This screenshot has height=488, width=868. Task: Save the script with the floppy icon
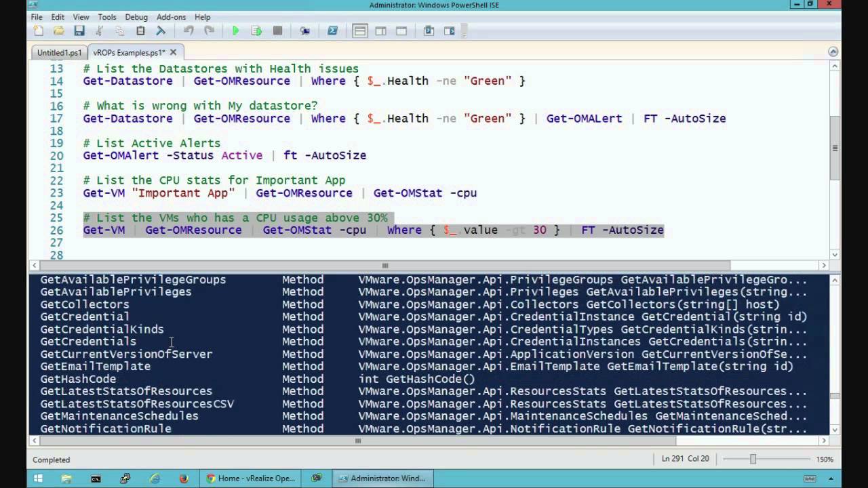(x=79, y=30)
